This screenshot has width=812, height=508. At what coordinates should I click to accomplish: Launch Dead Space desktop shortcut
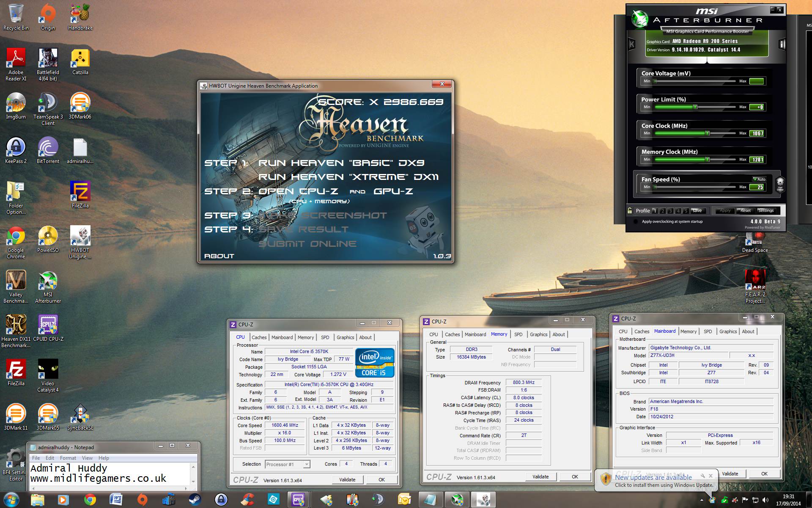pyautogui.click(x=755, y=243)
